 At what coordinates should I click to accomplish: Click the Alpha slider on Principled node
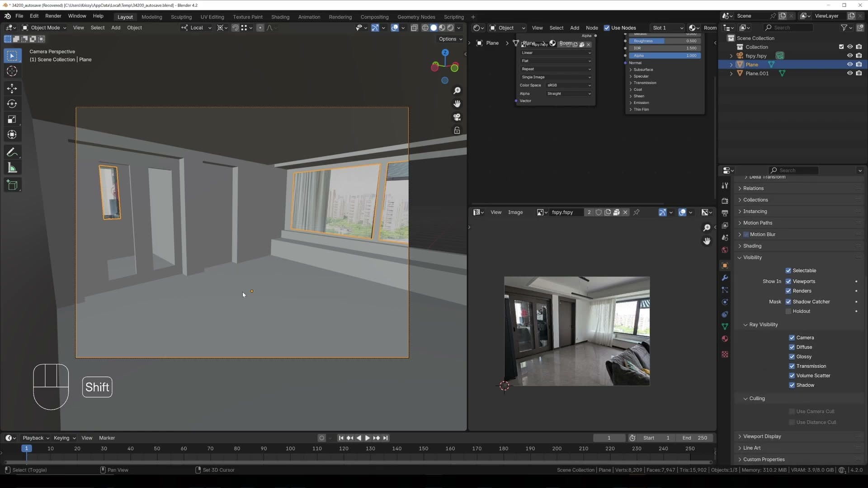click(665, 56)
